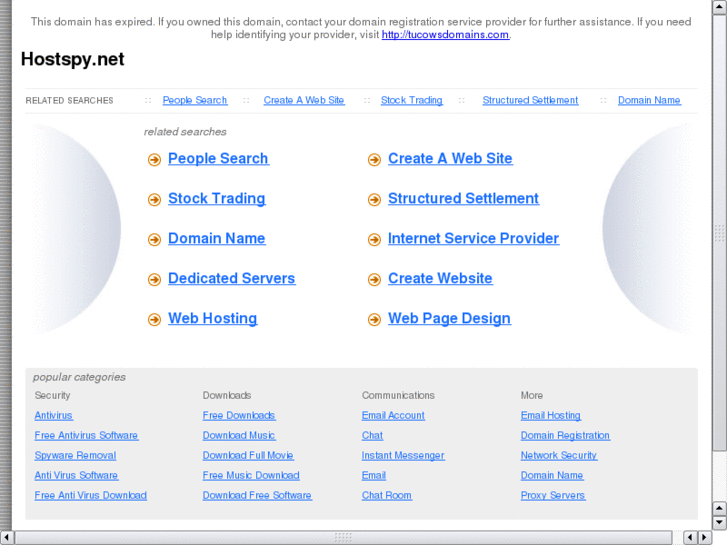Click the More category heading
The height and width of the screenshot is (545, 727).
pos(531,396)
